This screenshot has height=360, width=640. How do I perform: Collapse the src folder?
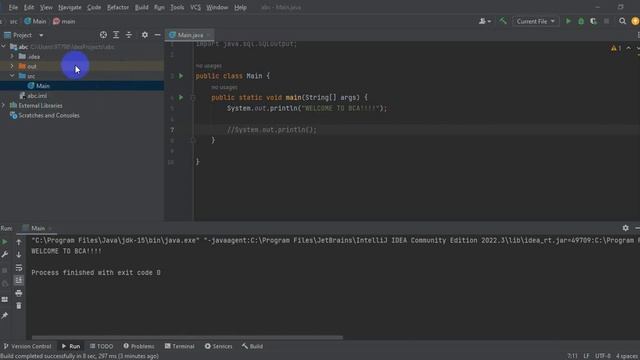pos(12,76)
